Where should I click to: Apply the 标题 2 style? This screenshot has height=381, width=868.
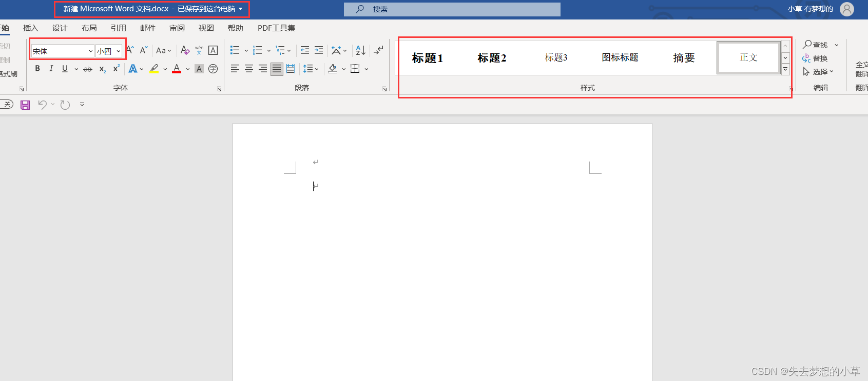pos(492,58)
